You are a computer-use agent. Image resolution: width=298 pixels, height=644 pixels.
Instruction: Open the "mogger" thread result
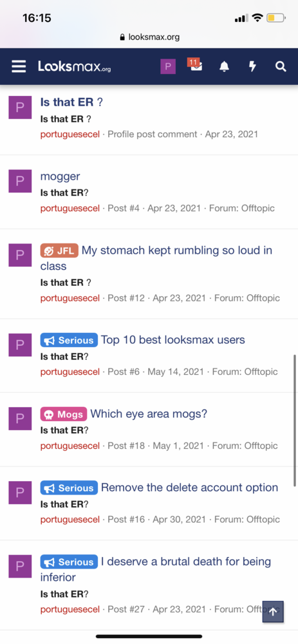point(60,176)
